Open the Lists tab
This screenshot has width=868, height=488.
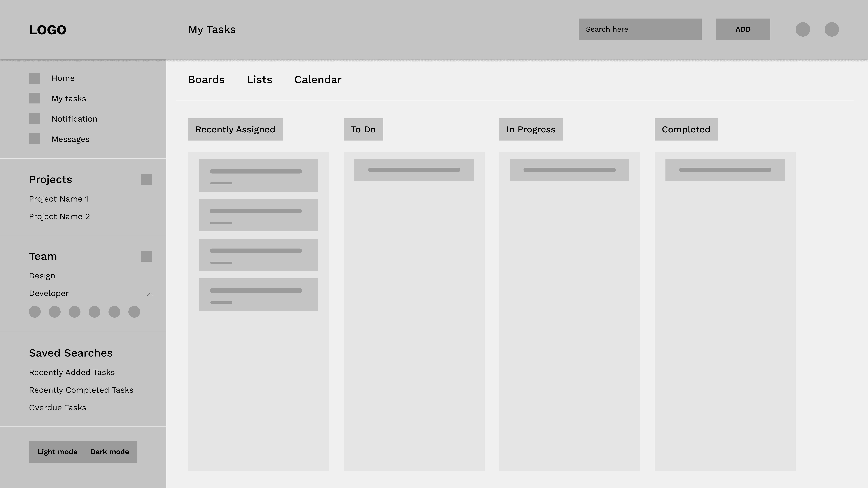click(259, 80)
